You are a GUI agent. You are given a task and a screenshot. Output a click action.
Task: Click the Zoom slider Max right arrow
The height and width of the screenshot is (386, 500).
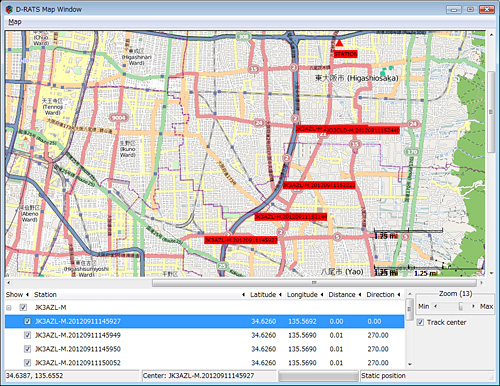coord(473,306)
